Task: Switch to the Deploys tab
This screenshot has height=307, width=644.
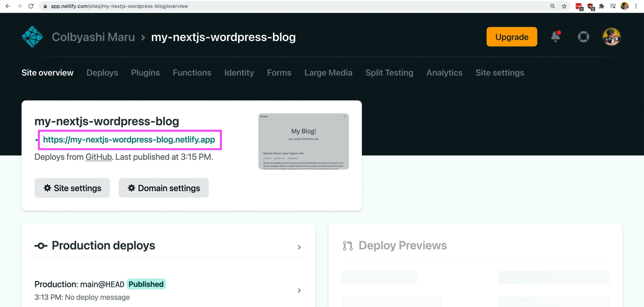Action: click(x=102, y=73)
